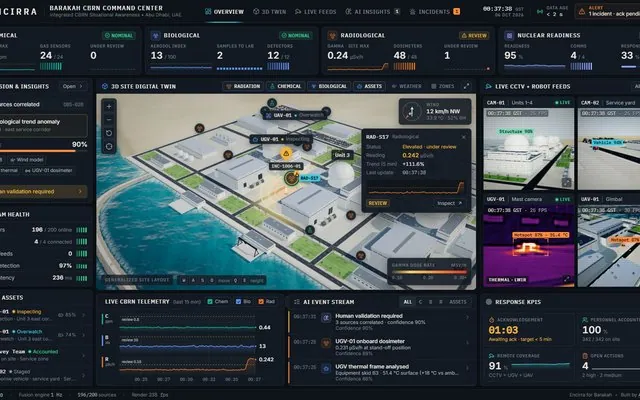Uncheck the Bio telemetry series checkbox
640x400 pixels.
pos(238,302)
